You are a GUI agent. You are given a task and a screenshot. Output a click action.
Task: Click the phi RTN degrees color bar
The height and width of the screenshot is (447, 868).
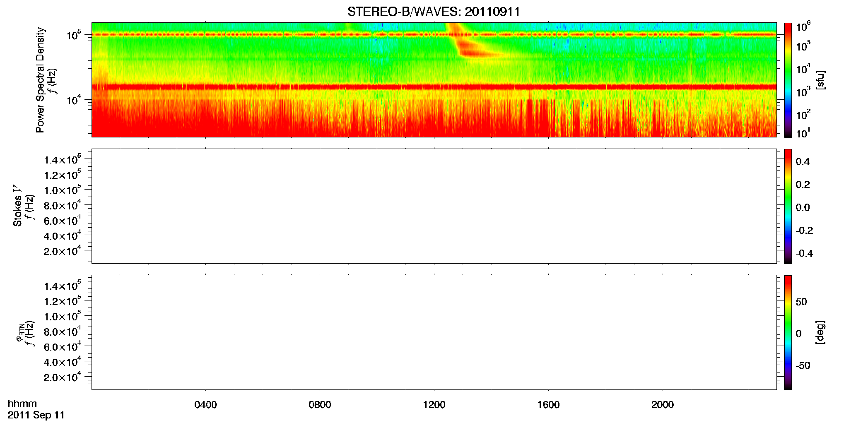788,332
